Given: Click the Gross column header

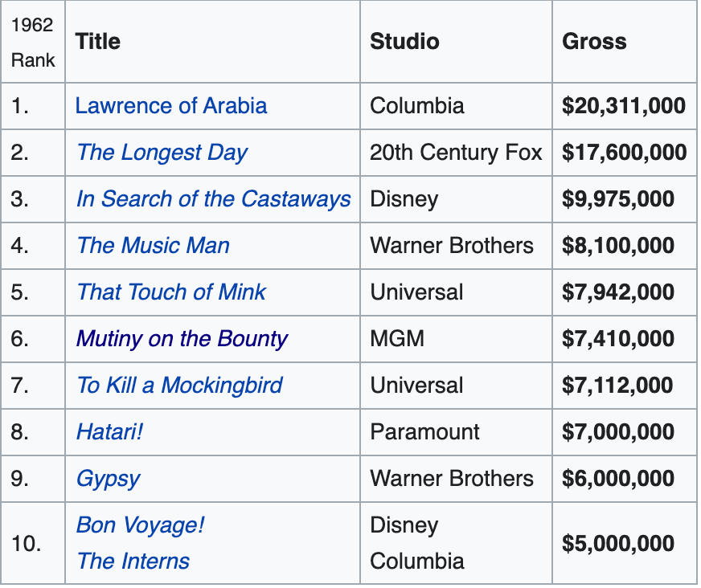Looking at the screenshot, I should 594,42.
